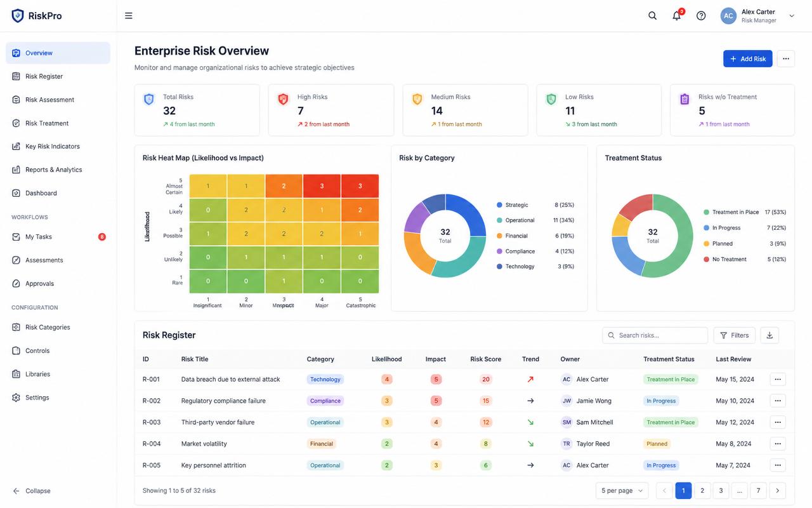Open the row actions menu for R-004
Image resolution: width=812 pixels, height=508 pixels.
(x=778, y=444)
